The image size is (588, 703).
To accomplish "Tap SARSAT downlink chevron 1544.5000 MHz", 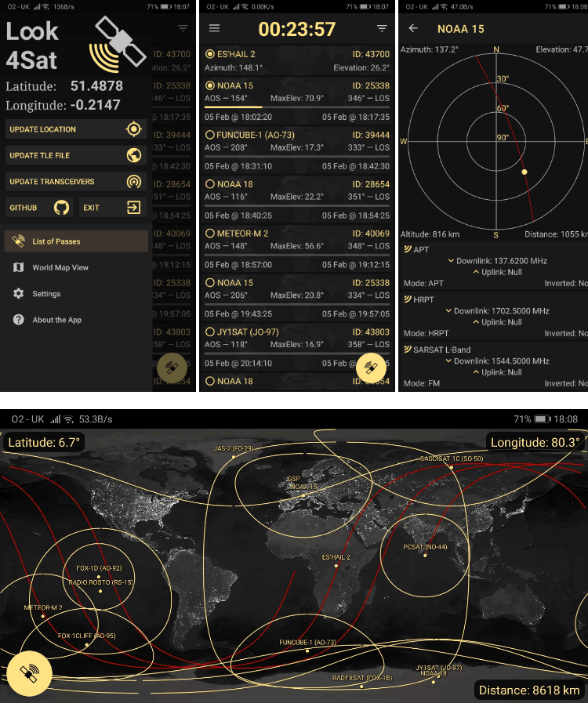I will click(x=448, y=361).
